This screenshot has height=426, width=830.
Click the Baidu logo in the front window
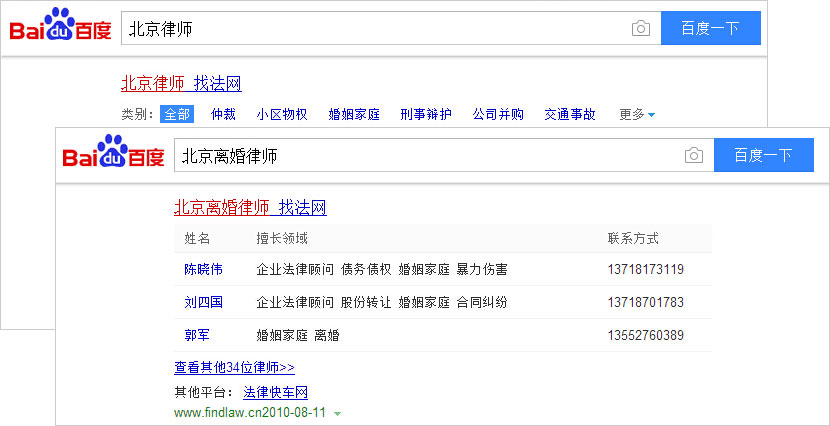pos(114,151)
